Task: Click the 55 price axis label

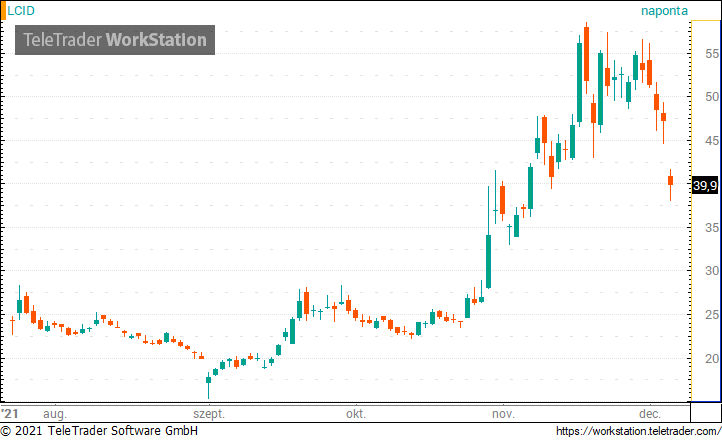Action: coord(712,54)
